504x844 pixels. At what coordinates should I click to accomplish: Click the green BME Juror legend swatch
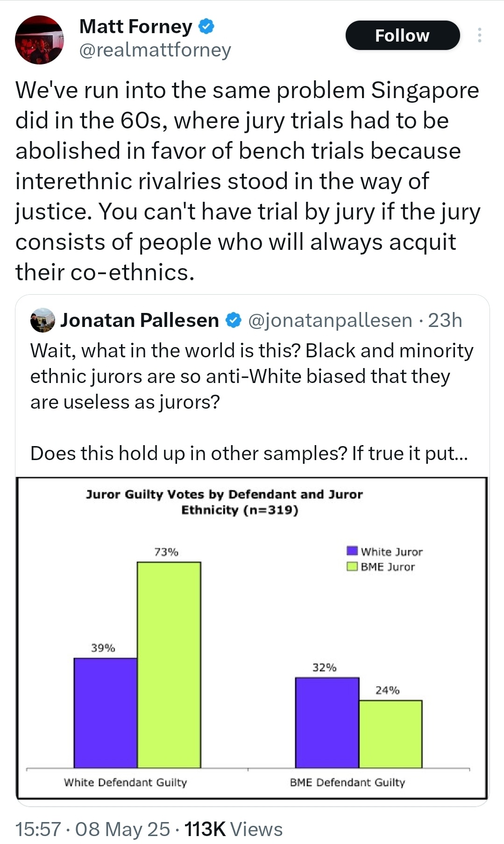[x=352, y=567]
